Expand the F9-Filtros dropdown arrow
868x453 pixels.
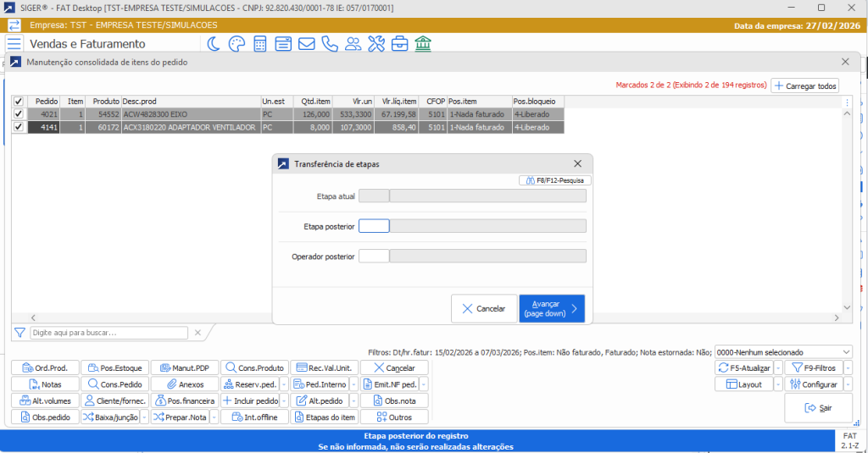point(848,367)
